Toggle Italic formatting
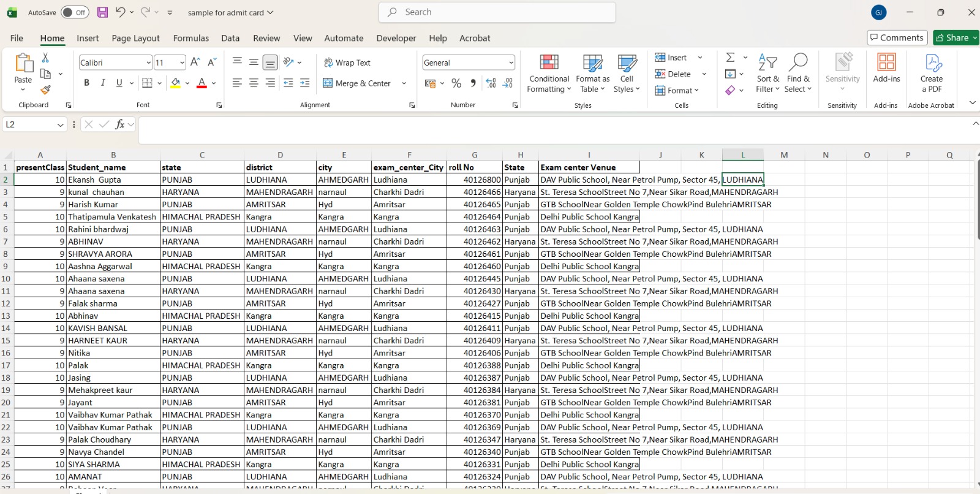The width and height of the screenshot is (980, 494). pos(103,83)
